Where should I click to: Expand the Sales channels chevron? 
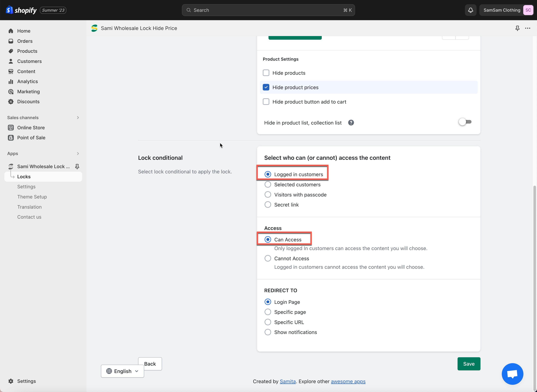[x=78, y=118]
